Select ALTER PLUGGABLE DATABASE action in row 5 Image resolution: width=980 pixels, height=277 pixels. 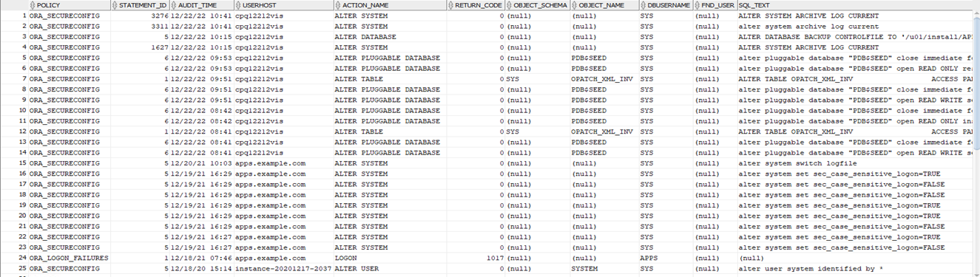(387, 58)
